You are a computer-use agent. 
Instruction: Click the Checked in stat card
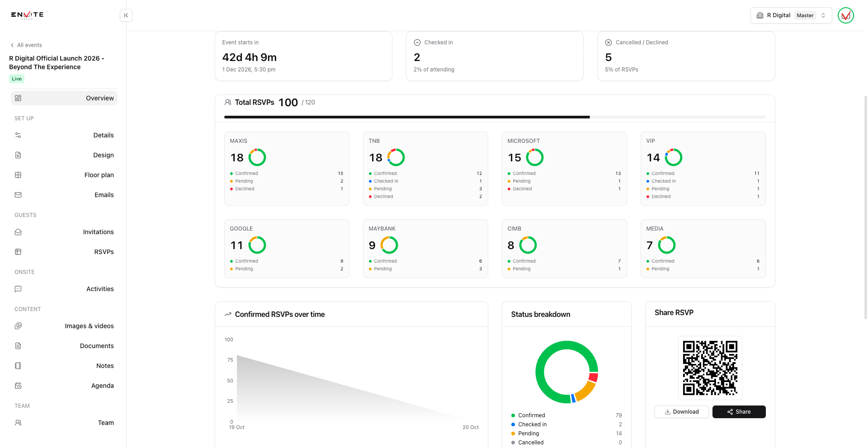(x=495, y=56)
